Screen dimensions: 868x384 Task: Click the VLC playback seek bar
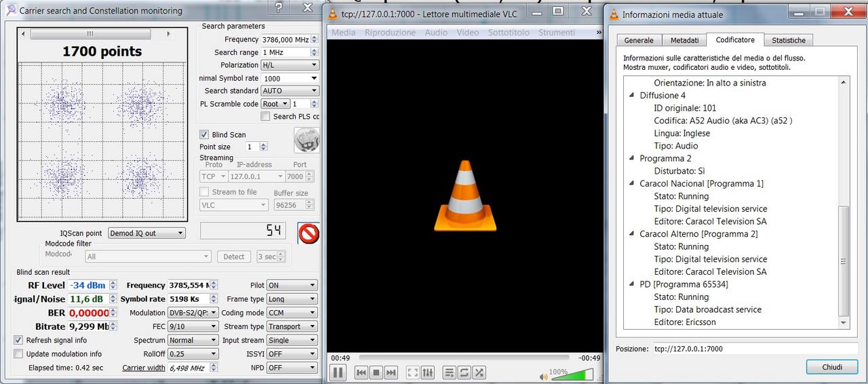click(463, 357)
